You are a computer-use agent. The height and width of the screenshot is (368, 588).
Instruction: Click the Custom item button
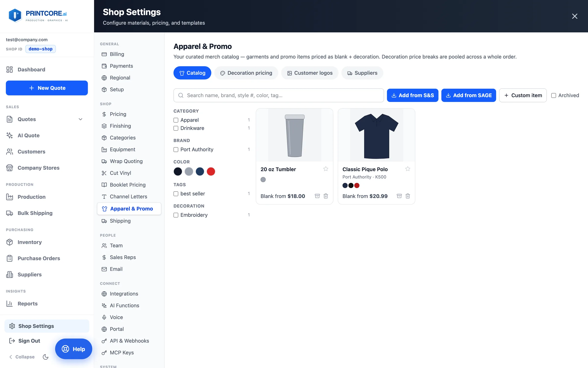click(x=523, y=95)
